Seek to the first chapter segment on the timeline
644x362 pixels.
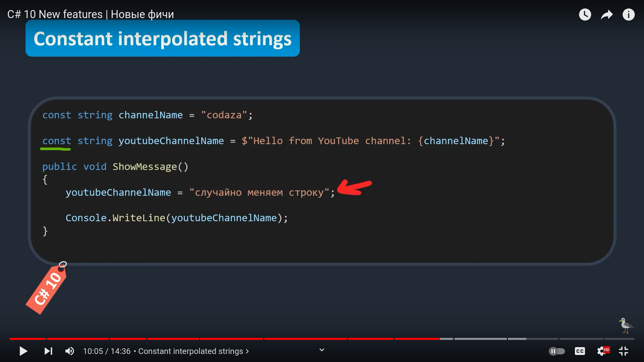pyautogui.click(x=28, y=339)
